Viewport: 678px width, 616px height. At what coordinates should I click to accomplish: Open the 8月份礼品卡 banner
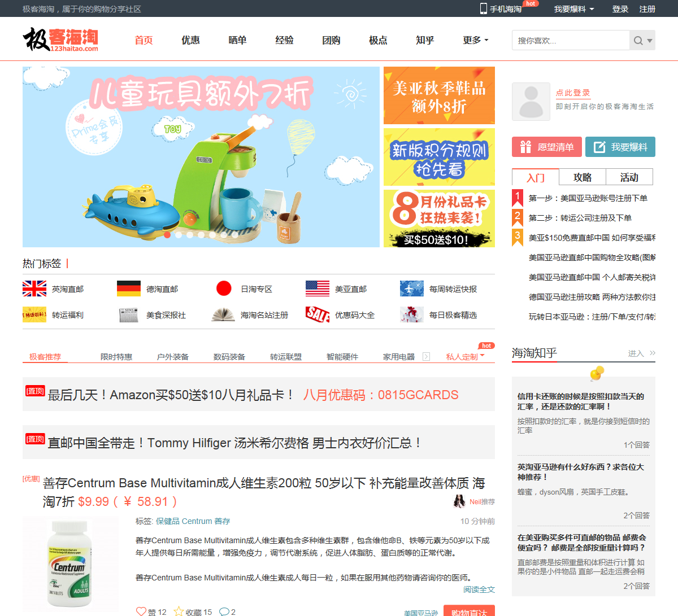click(x=439, y=219)
